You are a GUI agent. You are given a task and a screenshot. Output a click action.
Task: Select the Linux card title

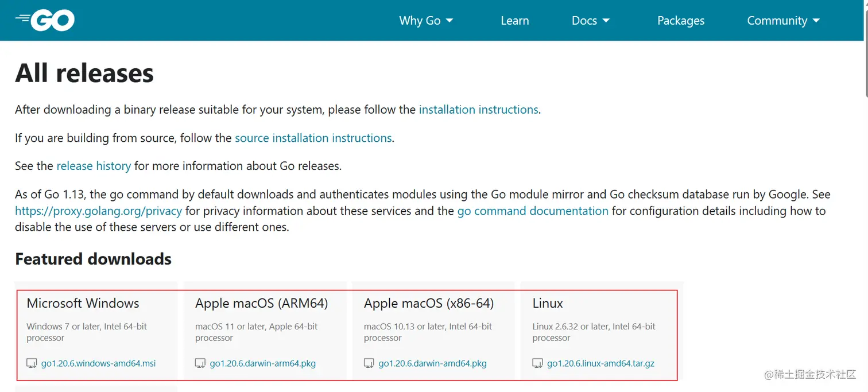tap(548, 303)
